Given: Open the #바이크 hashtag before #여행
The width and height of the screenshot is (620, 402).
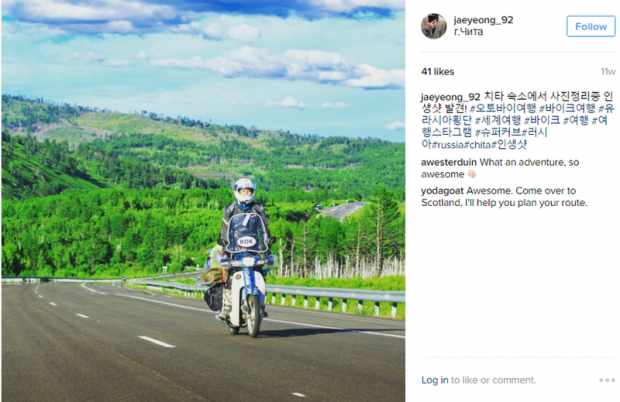Looking at the screenshot, I should tap(542, 120).
